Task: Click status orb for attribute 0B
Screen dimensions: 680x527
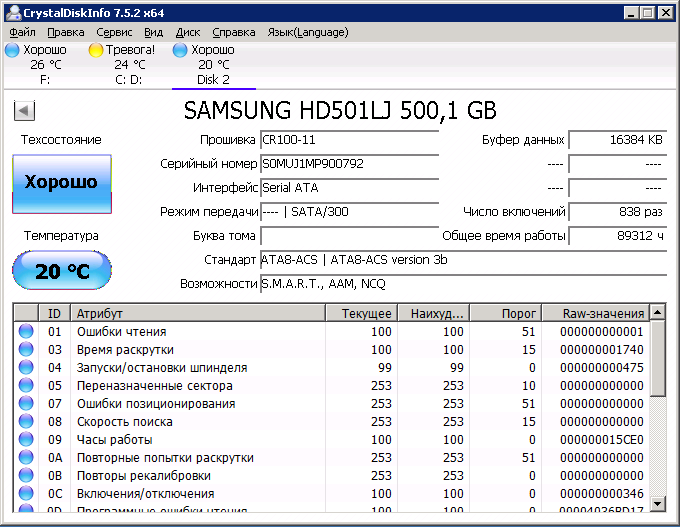Action: (26, 475)
